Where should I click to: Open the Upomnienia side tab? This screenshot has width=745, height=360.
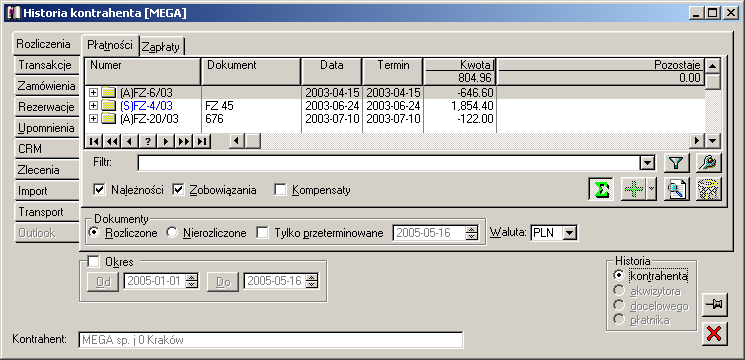(x=46, y=128)
